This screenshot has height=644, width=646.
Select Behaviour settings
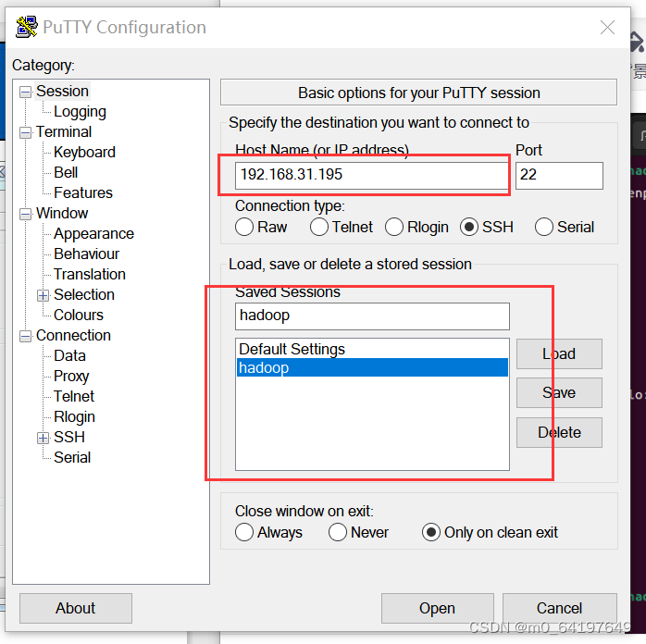86,254
